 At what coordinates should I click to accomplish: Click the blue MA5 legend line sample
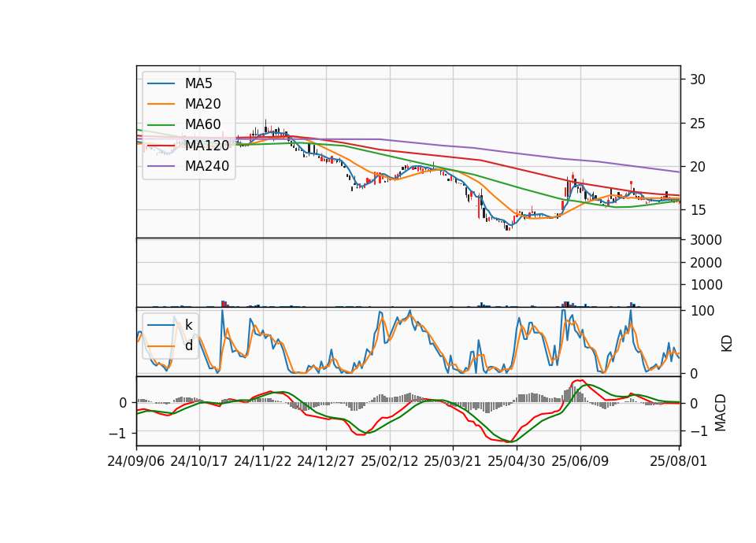click(x=161, y=84)
